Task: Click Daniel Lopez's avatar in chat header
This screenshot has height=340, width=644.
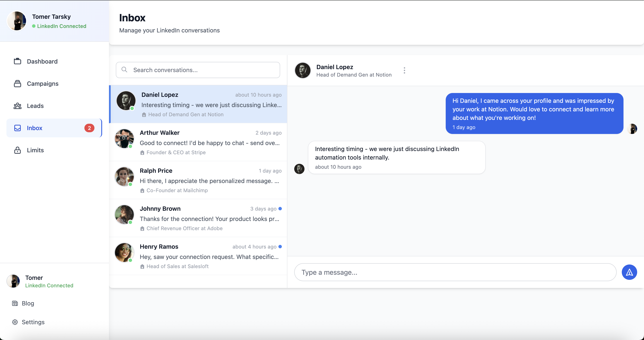Action: coord(303,70)
